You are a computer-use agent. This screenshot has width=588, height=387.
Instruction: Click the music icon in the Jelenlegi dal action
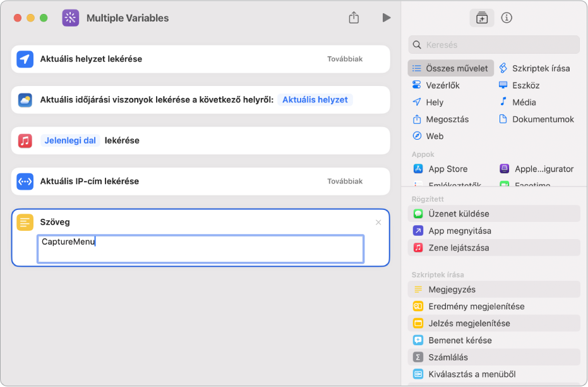click(x=25, y=140)
